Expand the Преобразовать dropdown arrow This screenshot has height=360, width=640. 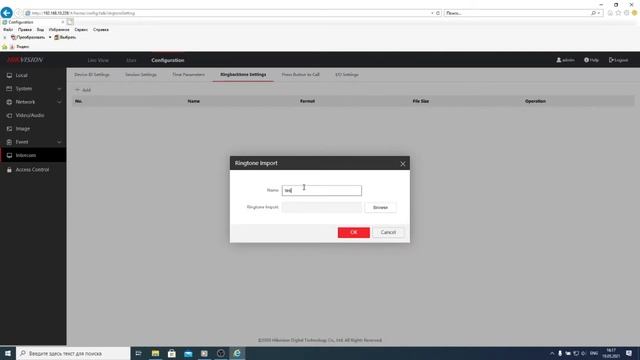click(x=50, y=38)
